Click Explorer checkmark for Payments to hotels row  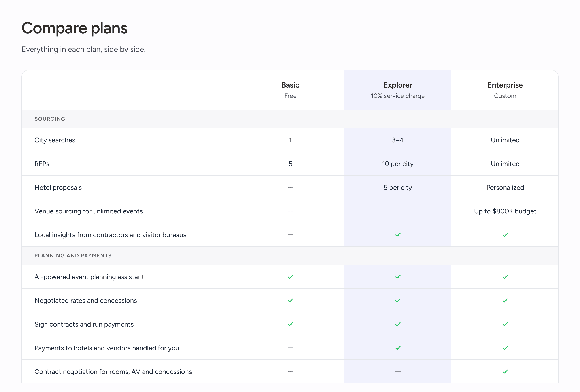[x=398, y=348]
